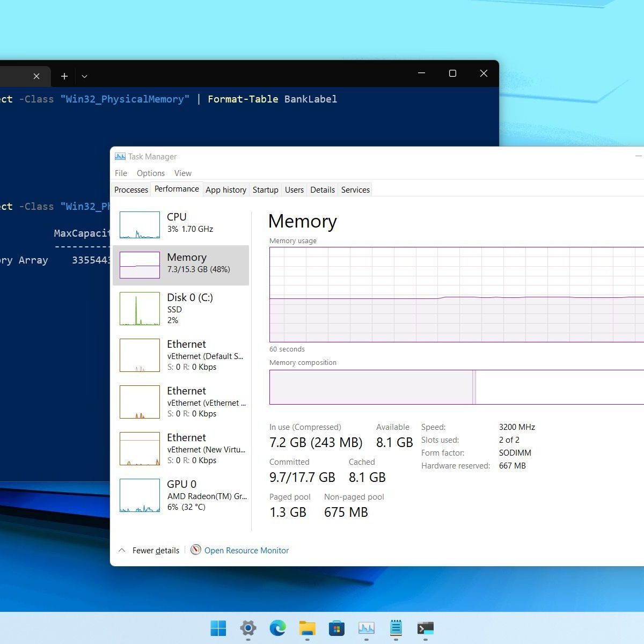Open the Options menu
This screenshot has width=644, height=644.
(x=150, y=173)
